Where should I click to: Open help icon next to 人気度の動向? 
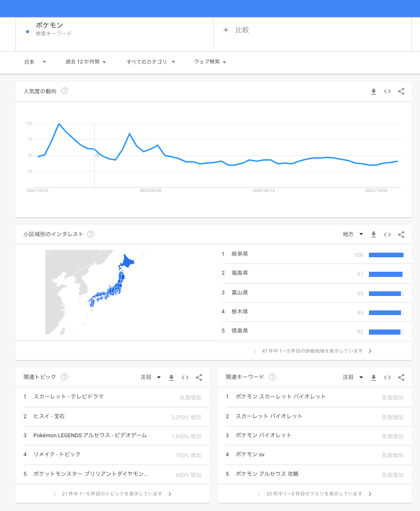[65, 91]
